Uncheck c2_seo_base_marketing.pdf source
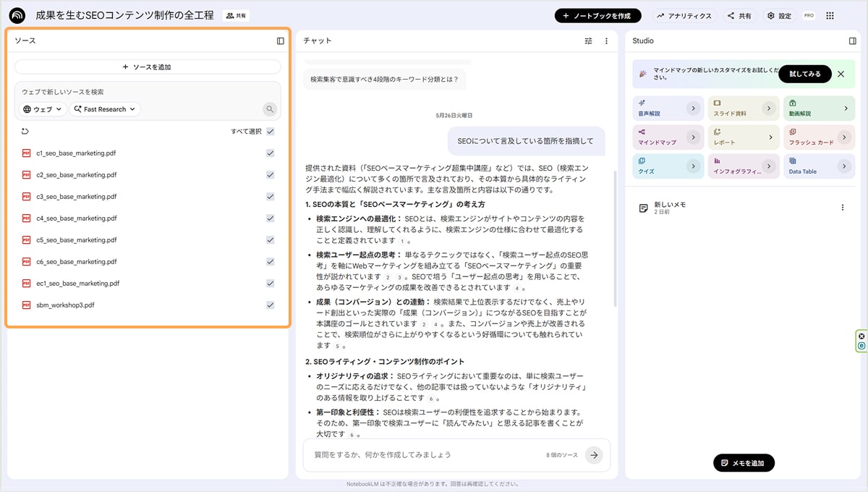The width and height of the screenshot is (868, 492). point(270,175)
